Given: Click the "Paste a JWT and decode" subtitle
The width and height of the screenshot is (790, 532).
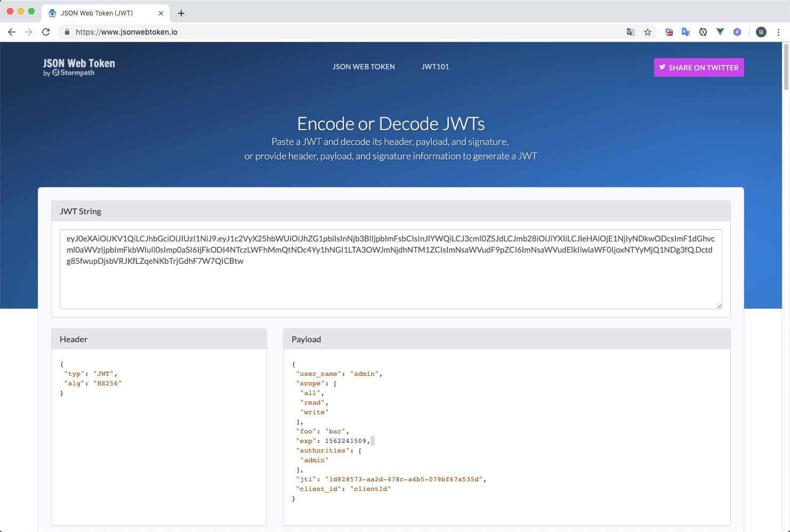Looking at the screenshot, I should [x=390, y=142].
